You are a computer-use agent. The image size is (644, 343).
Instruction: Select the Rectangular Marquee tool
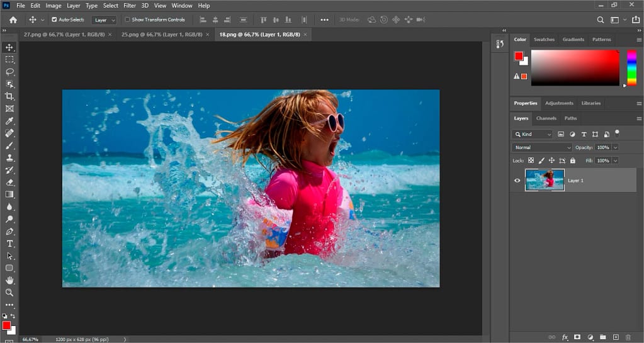point(9,60)
